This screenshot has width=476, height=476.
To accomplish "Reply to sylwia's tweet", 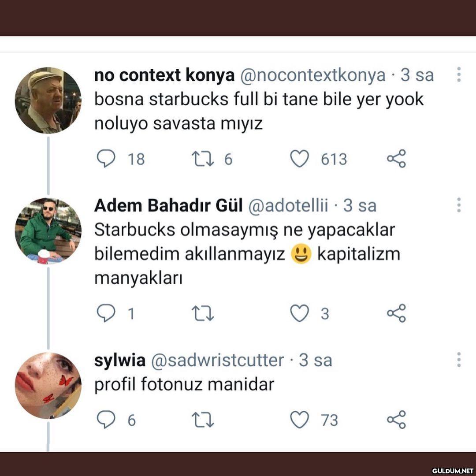I will click(106, 420).
